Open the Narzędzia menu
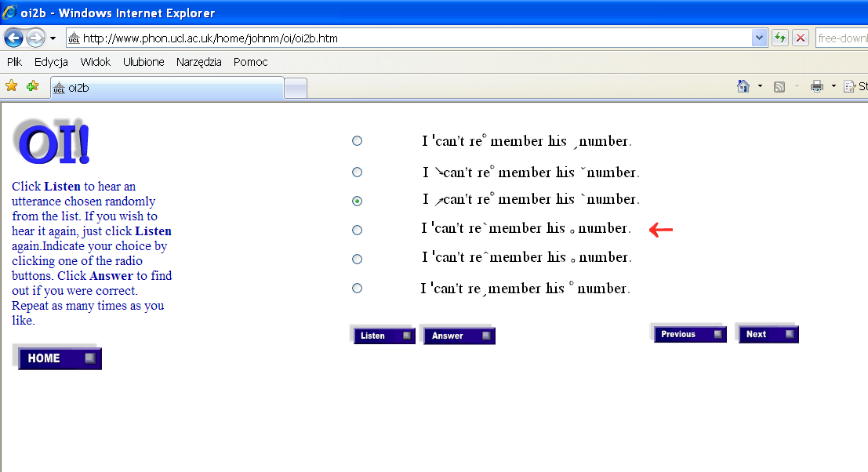 [x=198, y=62]
